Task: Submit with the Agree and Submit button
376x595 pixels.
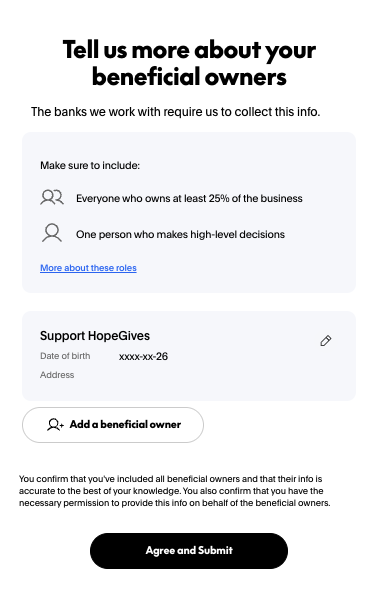Action: point(189,550)
